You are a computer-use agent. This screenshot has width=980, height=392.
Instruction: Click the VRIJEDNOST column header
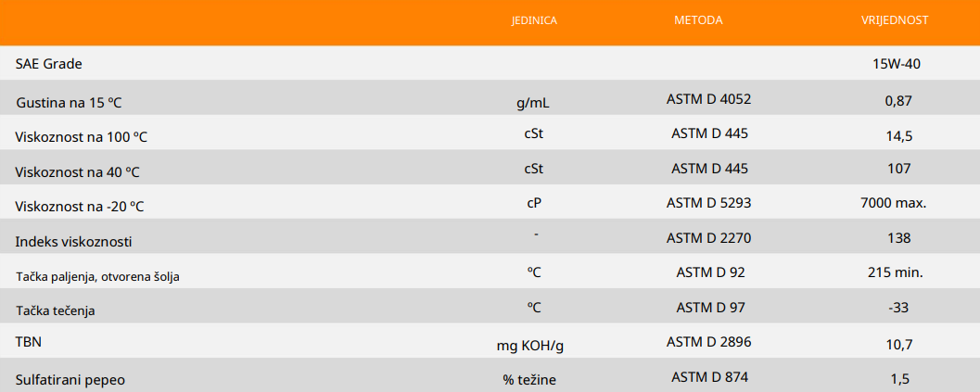[896, 19]
